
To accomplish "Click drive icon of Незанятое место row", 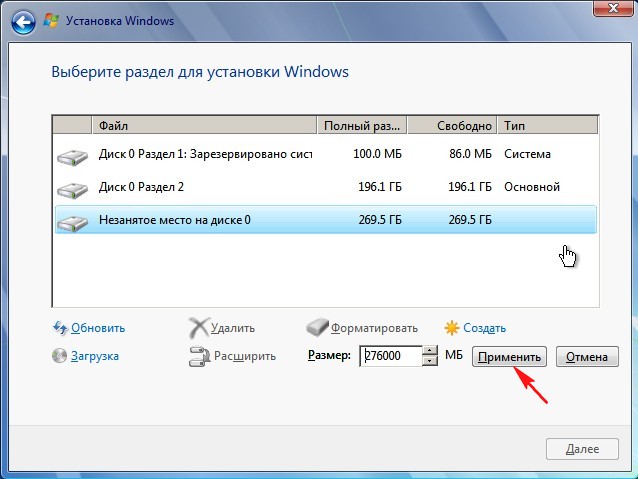I will click(72, 223).
